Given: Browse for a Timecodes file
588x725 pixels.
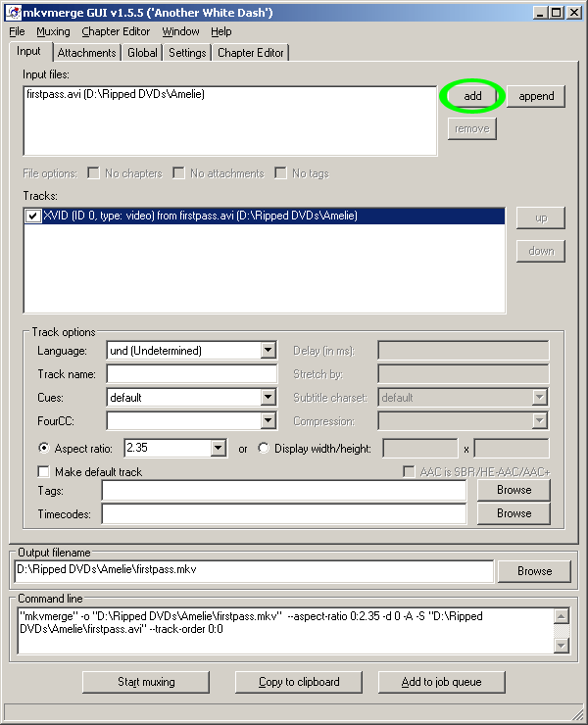Looking at the screenshot, I should coord(514,513).
